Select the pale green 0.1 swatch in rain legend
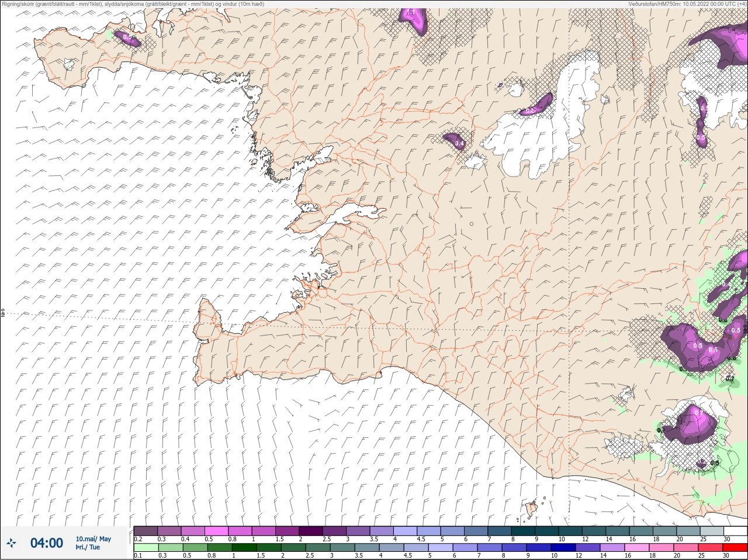Viewport: 748px width, 560px height. pos(146,548)
